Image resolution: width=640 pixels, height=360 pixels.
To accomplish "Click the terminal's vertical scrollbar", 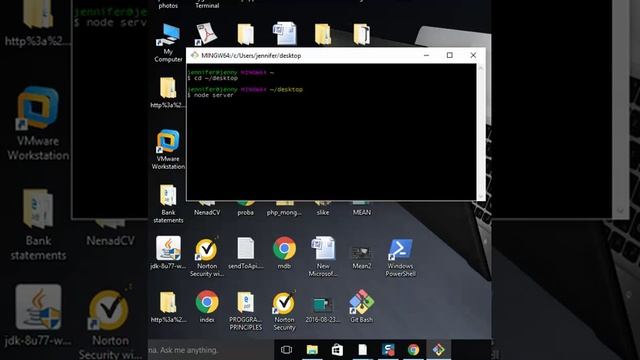I will 480,132.
